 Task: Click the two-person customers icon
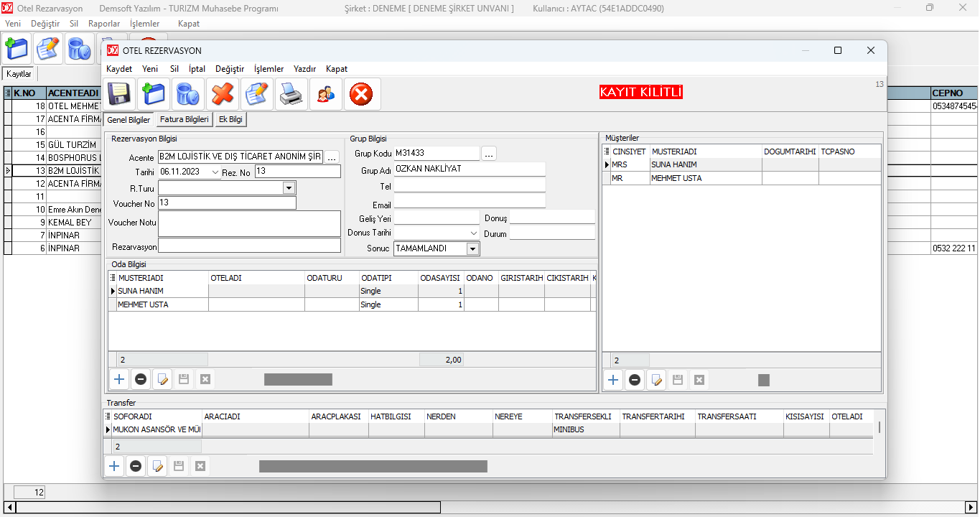coord(326,94)
